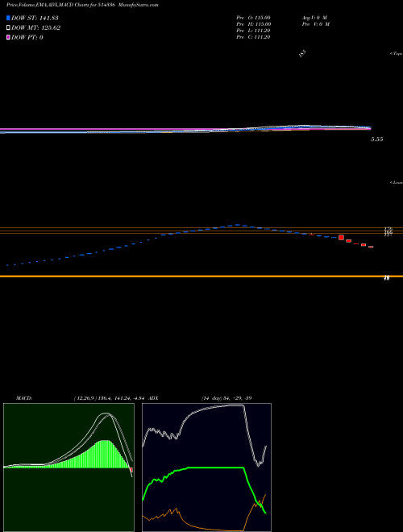Image resolution: width=403 pixels, height=532 pixels.
Task: Click the 'DOW MT: 125.62' legend text
Action: pos(35,28)
